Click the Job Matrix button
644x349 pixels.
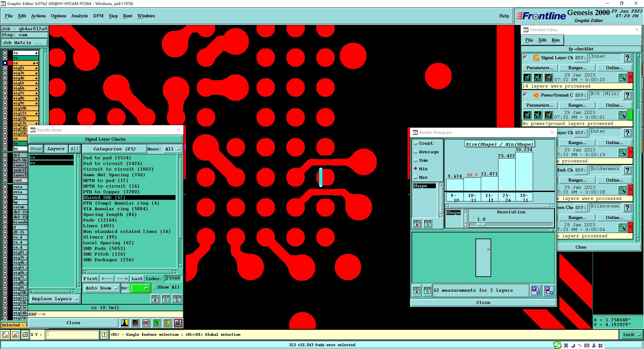[25, 43]
